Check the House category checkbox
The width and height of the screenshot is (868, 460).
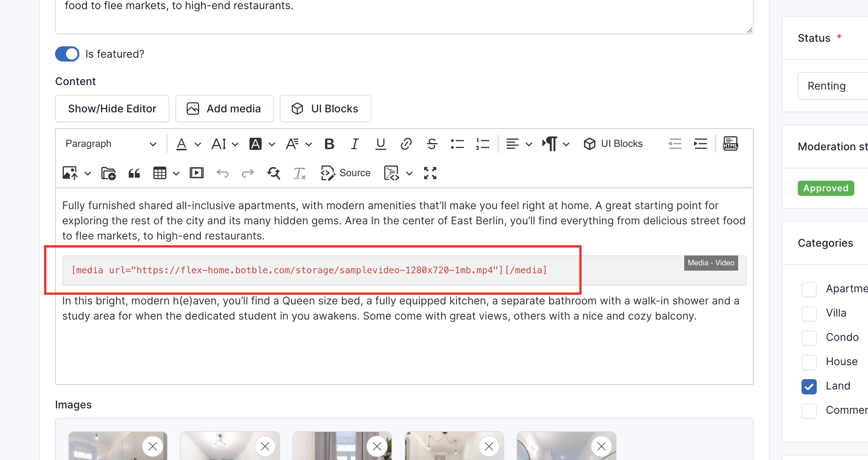tap(809, 362)
